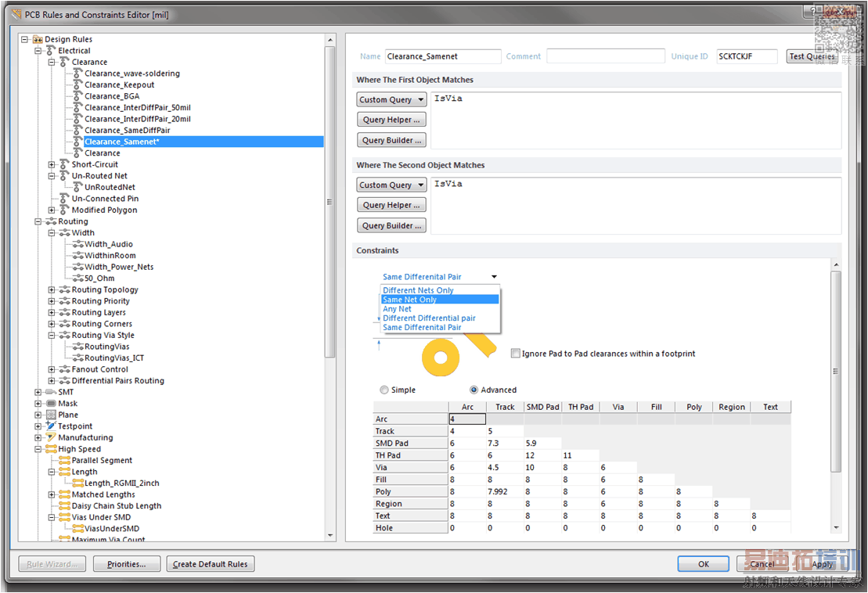Click the Electrical category icon in tree
Screen dimensions: 868x593
[51, 51]
